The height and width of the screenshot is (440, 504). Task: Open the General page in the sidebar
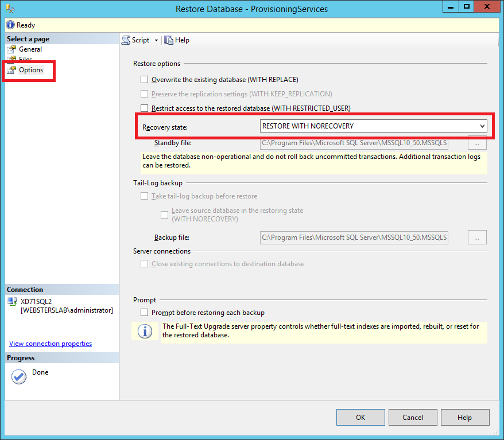(x=30, y=49)
